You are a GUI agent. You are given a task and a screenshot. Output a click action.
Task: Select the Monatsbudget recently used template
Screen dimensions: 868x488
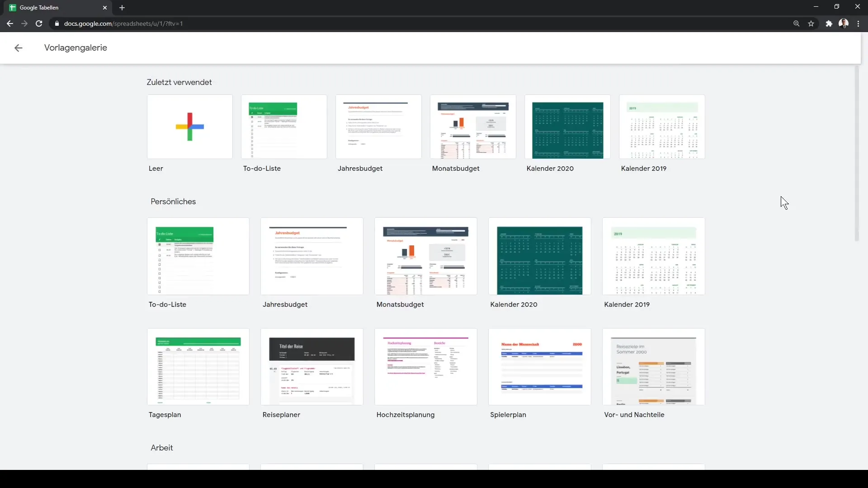(473, 127)
